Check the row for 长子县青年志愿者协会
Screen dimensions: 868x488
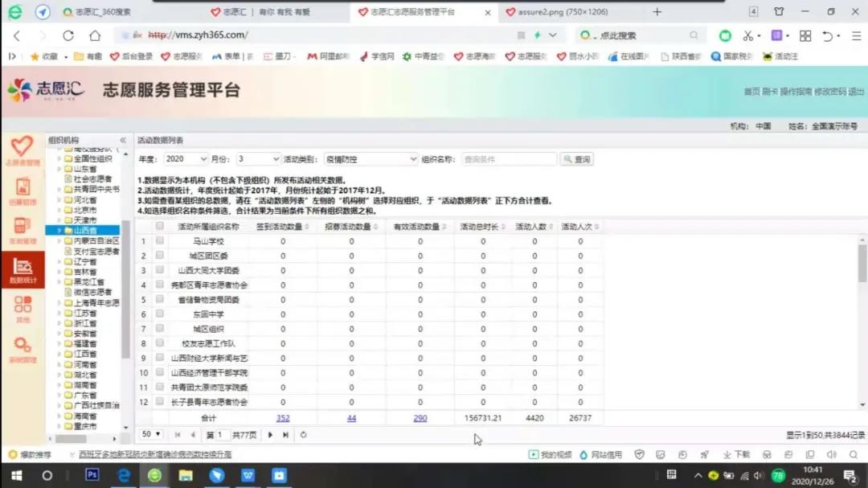(x=159, y=402)
